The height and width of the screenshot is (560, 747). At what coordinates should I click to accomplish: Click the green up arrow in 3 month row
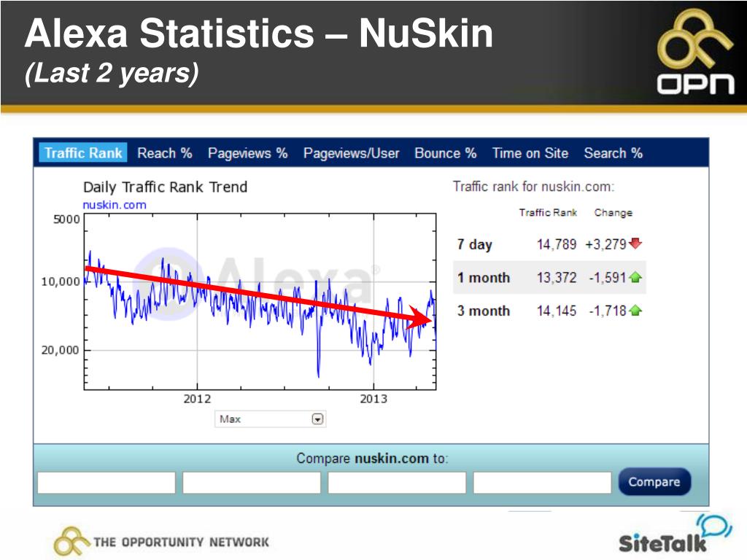[635, 311]
